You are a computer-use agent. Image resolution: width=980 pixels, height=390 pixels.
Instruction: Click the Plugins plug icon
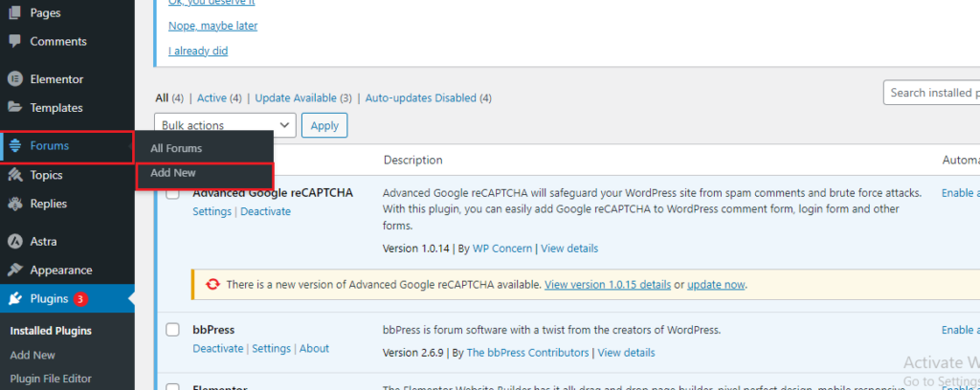(x=15, y=299)
